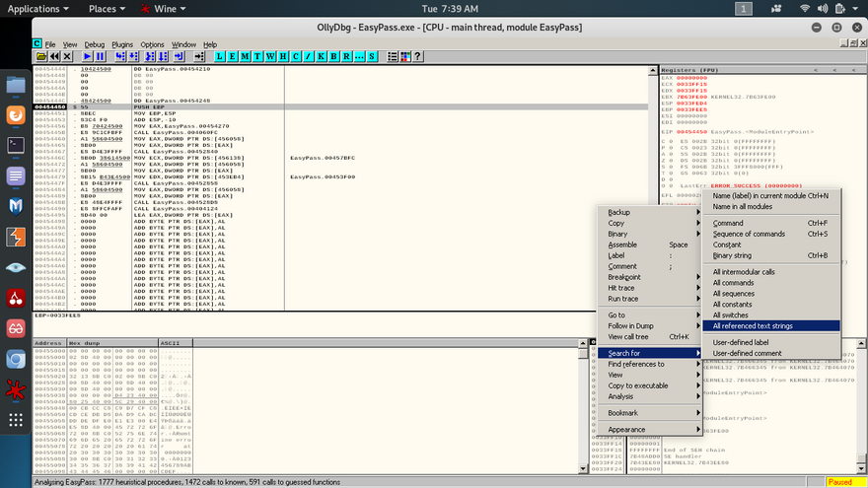Open the Plugins menu
Screen dimensions: 868x488
(x=122, y=44)
